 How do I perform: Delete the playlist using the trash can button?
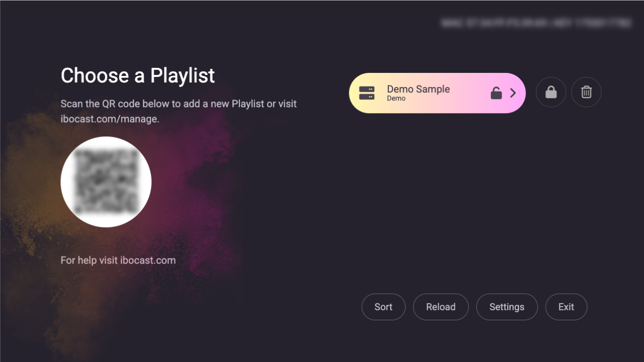[x=586, y=93]
